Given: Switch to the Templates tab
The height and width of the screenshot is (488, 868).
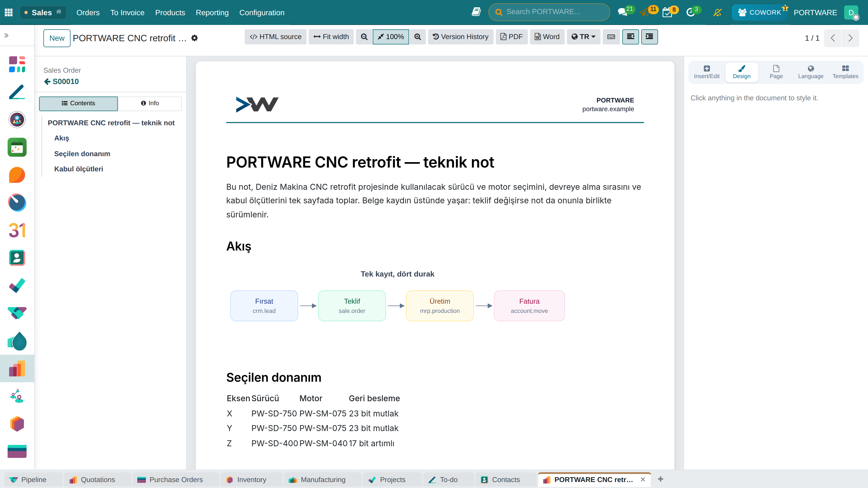Looking at the screenshot, I should [845, 72].
